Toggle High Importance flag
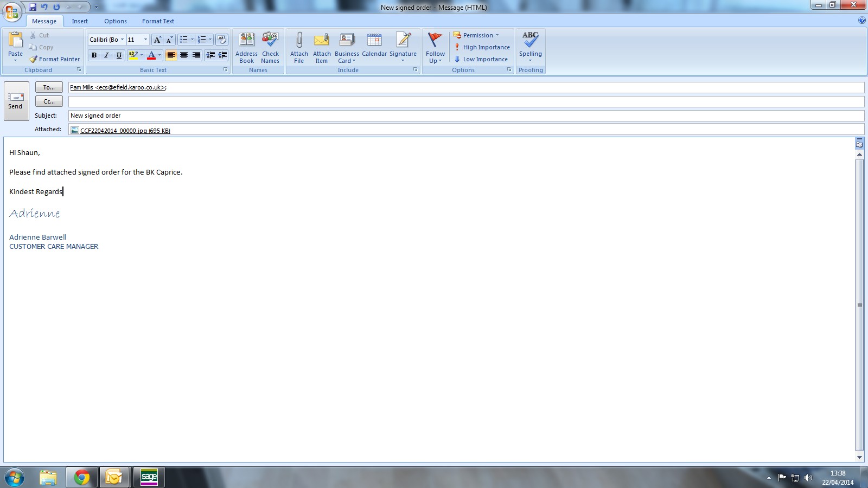868x488 pixels. tap(482, 47)
